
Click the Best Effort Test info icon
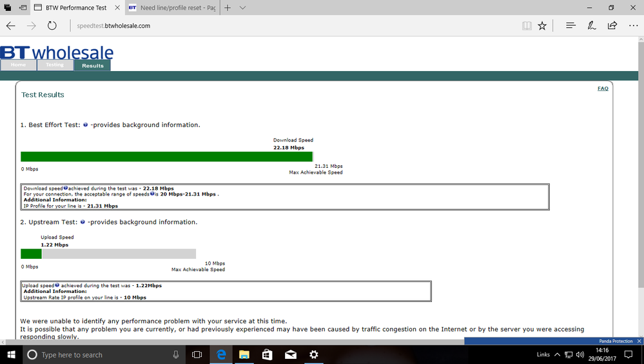pyautogui.click(x=86, y=125)
